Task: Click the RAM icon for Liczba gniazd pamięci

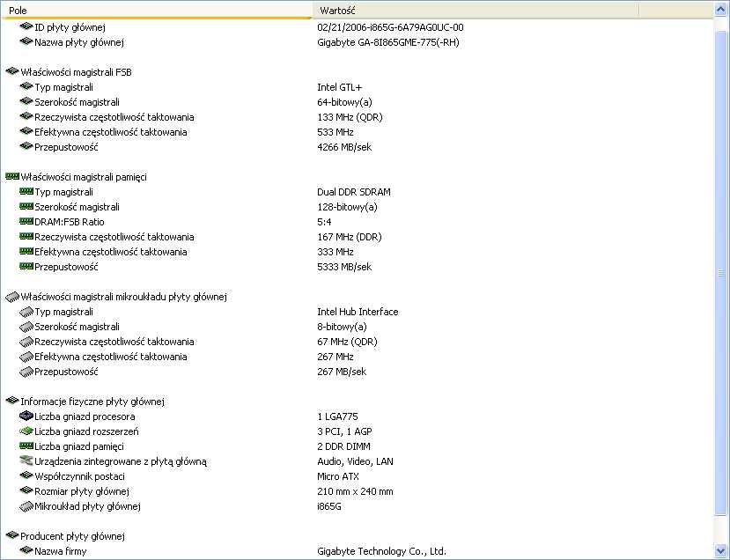Action: (x=26, y=446)
